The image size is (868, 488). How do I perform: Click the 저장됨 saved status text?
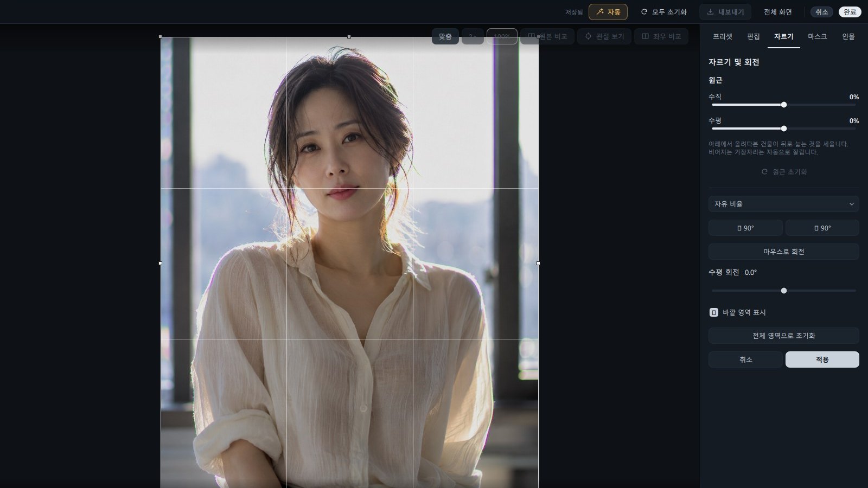click(x=574, y=12)
